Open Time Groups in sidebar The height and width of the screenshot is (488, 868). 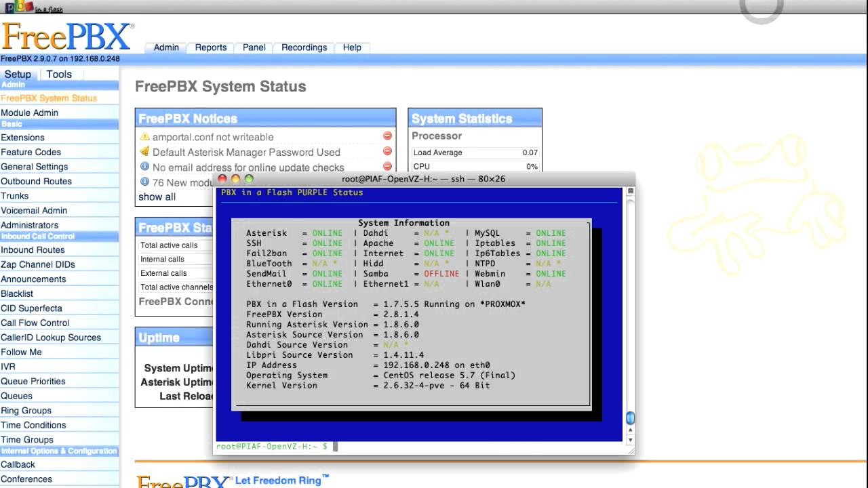click(27, 439)
